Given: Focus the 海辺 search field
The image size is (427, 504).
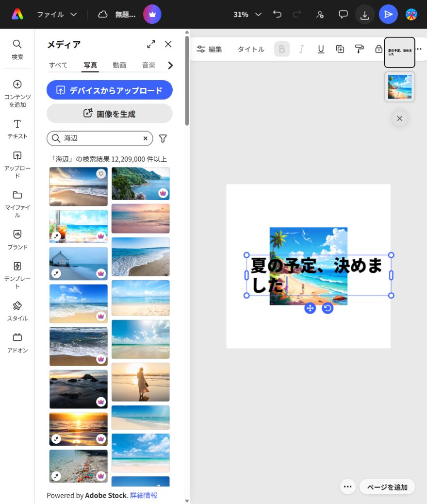Looking at the screenshot, I should 99,138.
